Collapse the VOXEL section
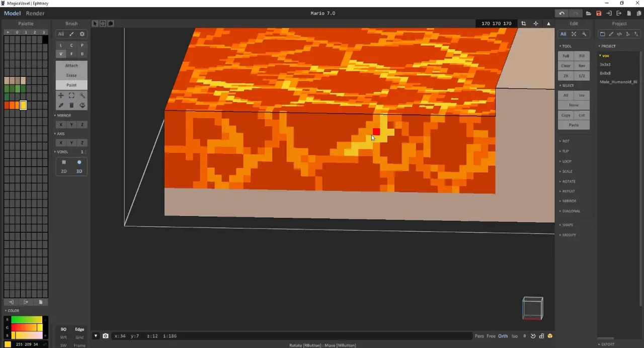Screen dimensions: 644x348 (x=62, y=152)
